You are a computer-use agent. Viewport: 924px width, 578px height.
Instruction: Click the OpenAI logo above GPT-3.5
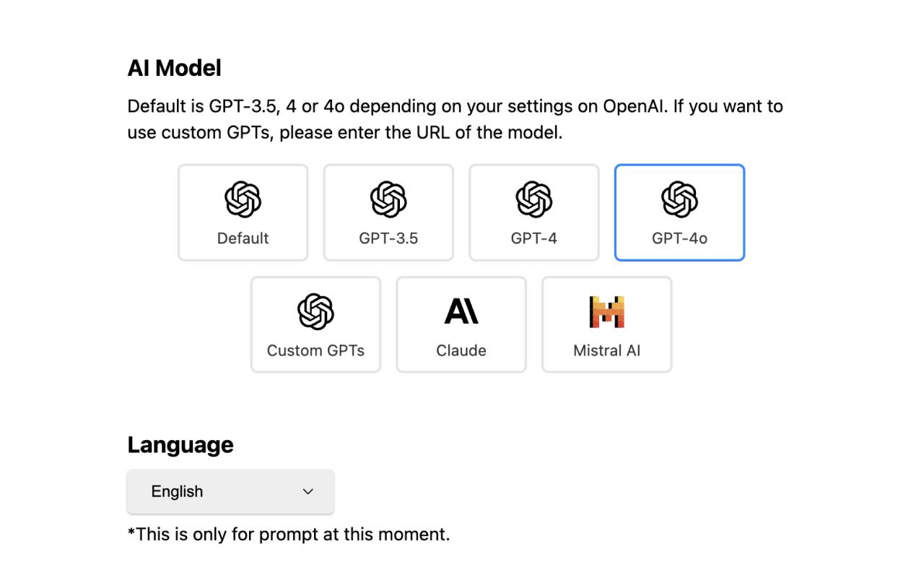(388, 199)
